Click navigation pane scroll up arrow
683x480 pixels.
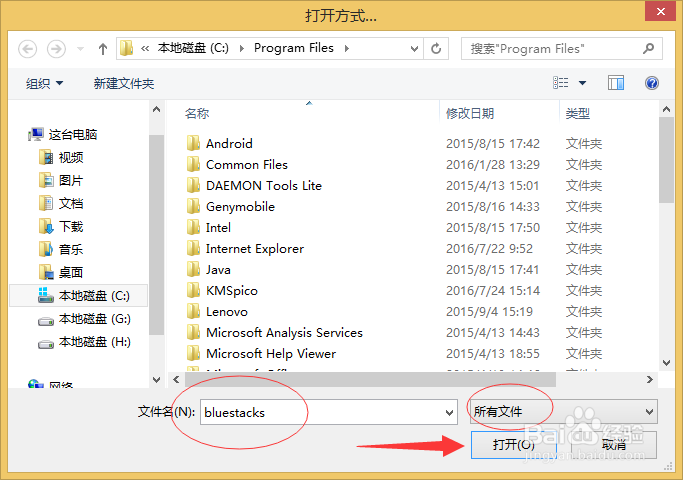(156, 109)
